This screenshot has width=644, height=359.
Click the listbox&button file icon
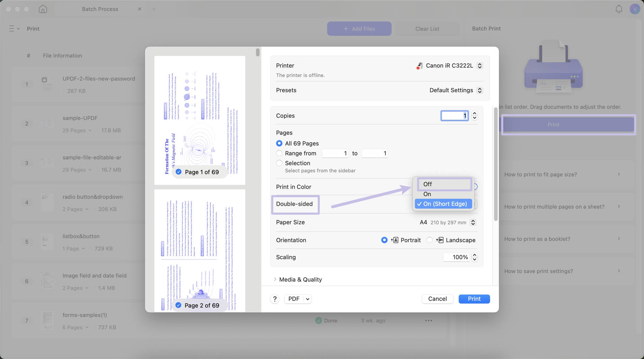point(47,242)
